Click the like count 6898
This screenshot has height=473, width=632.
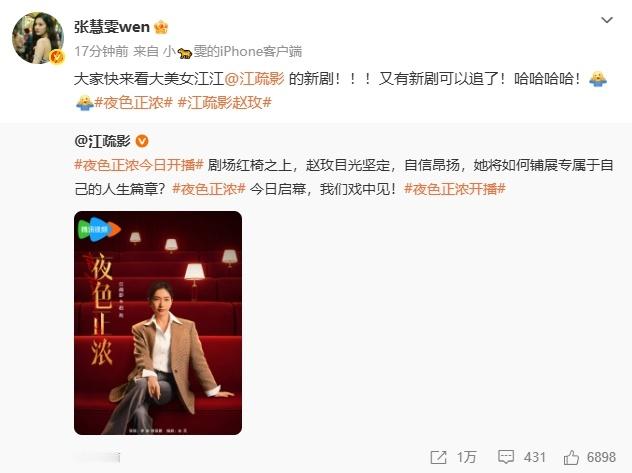pos(601,457)
